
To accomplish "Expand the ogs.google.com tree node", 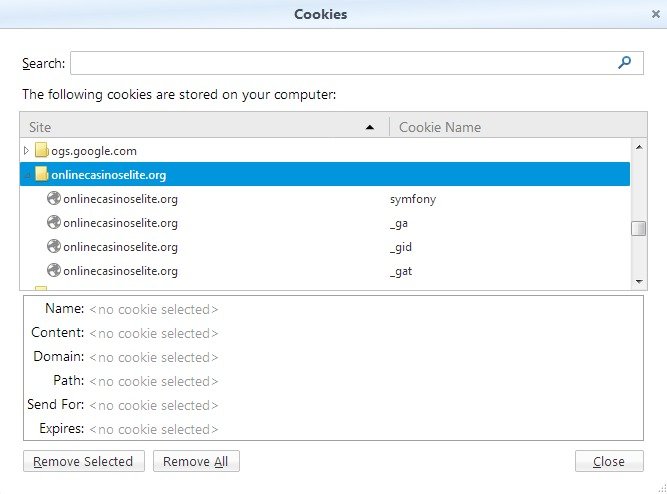I will pos(26,150).
